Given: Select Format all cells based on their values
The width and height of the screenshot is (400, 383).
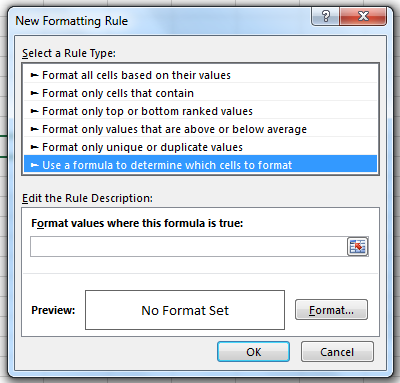Looking at the screenshot, I should click(x=200, y=75).
